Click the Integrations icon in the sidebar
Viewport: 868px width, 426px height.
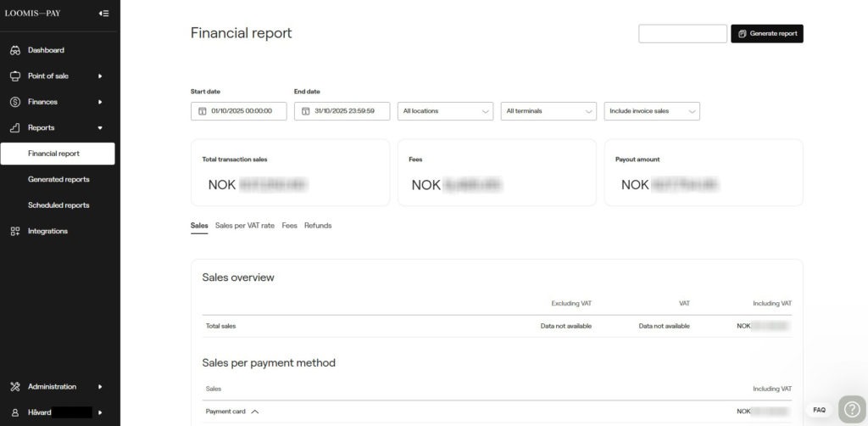[15, 231]
